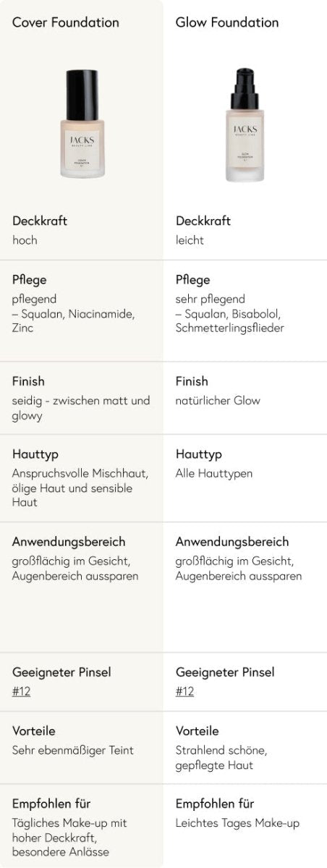Click the Hauttyp heading under Cover Foundation
Screen dimensions: 327x868
pyautogui.click(x=35, y=454)
